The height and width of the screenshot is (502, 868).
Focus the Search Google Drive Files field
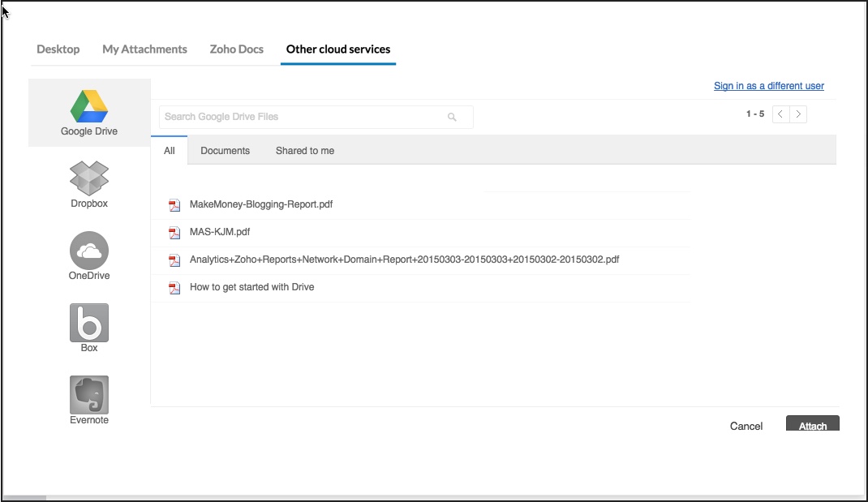tap(304, 117)
